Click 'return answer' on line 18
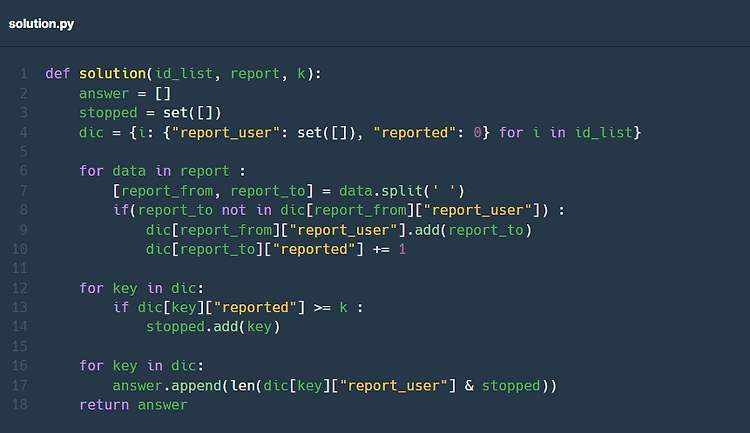Image resolution: width=750 pixels, height=433 pixels. (133, 405)
